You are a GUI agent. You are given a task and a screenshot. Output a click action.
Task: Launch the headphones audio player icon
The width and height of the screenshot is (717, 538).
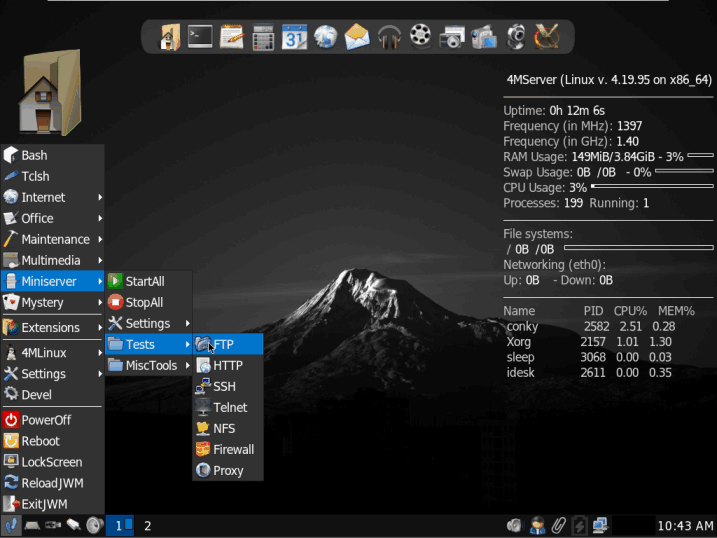pyautogui.click(x=389, y=37)
